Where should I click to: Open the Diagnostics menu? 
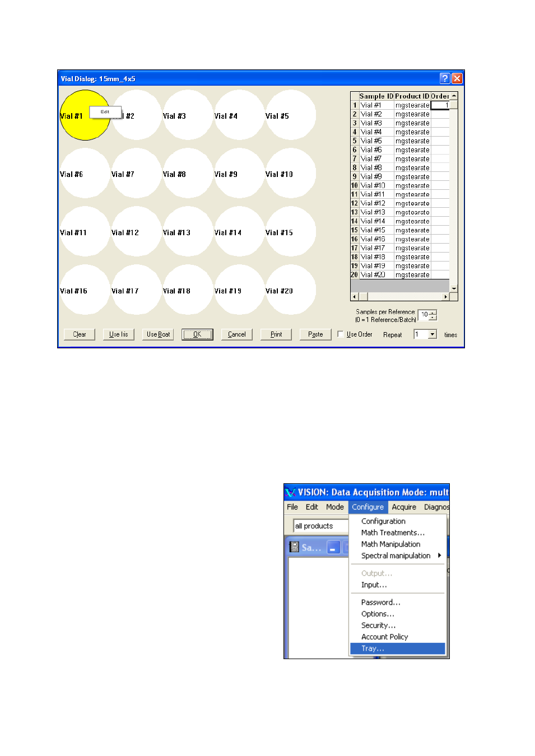click(436, 507)
